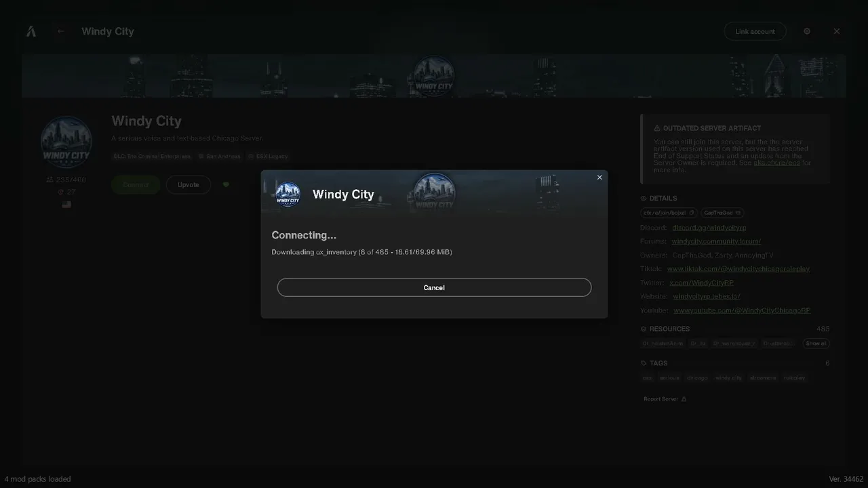Click the Details eye icon
Viewport: 868px width, 488px height.
[x=644, y=199]
